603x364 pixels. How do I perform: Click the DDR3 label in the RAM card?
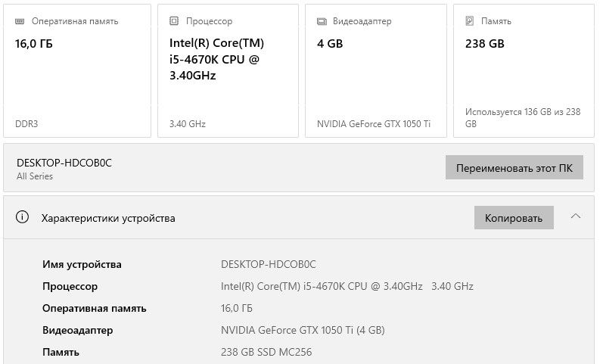pos(27,124)
